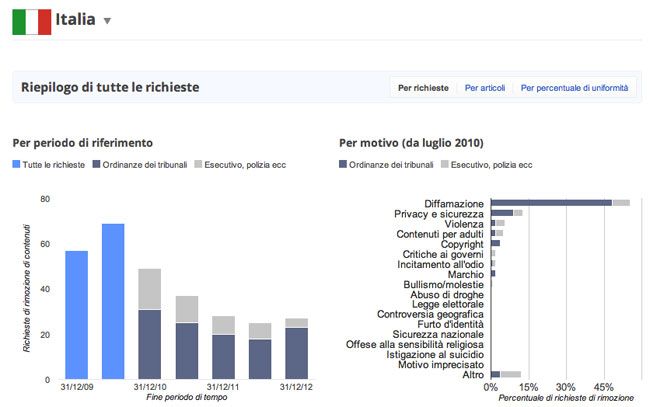Click the dark segment of 31/12/12 bar
The height and width of the screenshot is (407, 650).
pos(296,353)
